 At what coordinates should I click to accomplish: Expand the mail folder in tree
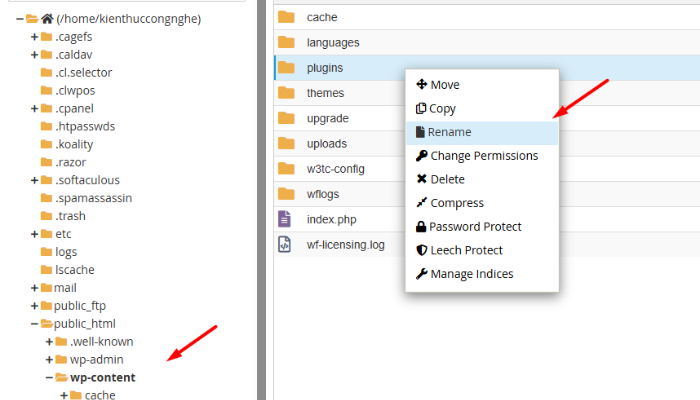pyautogui.click(x=35, y=288)
